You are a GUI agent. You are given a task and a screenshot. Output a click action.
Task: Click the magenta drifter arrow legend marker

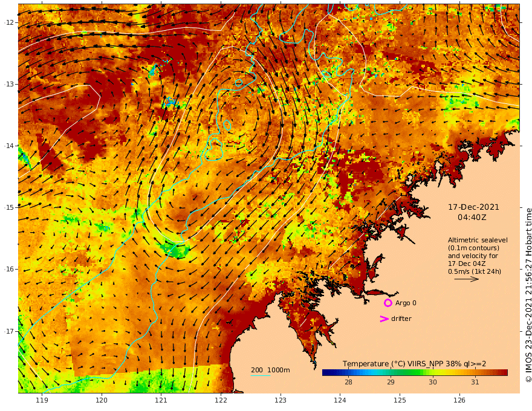384,319
